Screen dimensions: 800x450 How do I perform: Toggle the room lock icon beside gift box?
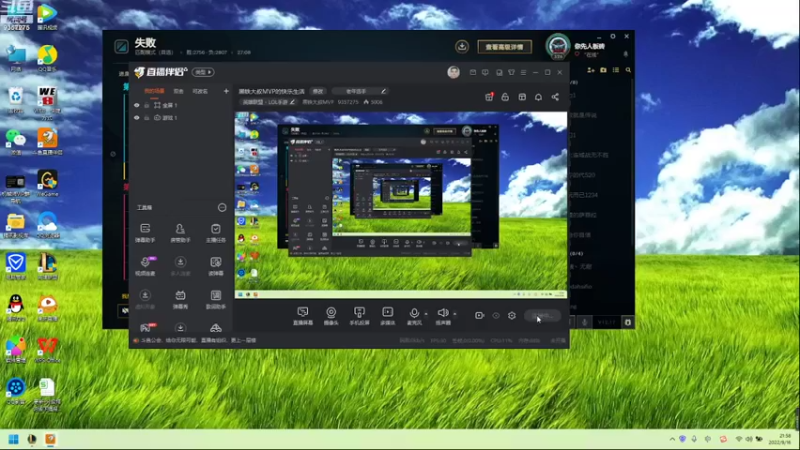click(x=505, y=97)
